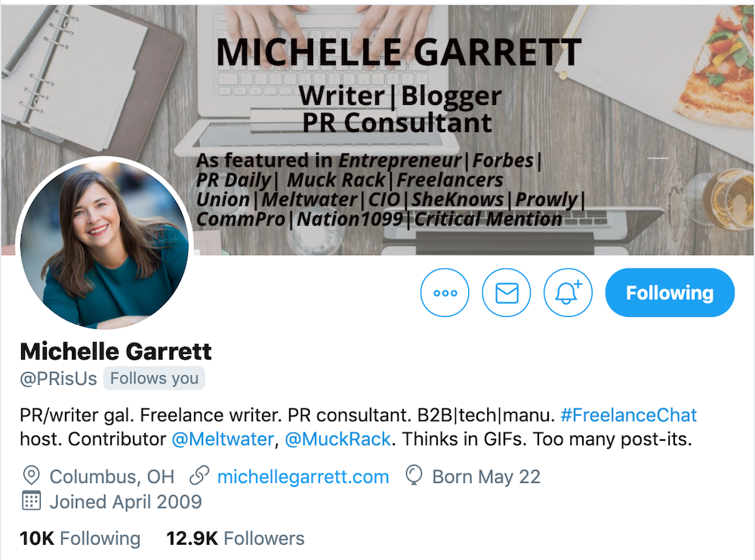Visit the michellegarrett.com website link
This screenshot has width=755, height=560.
point(303,477)
